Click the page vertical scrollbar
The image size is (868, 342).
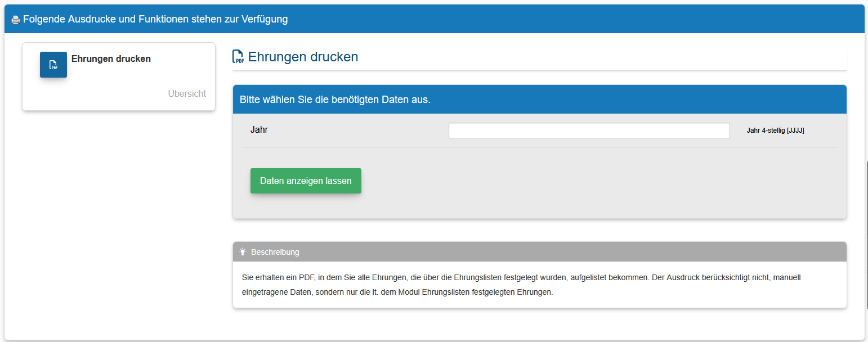click(x=866, y=235)
